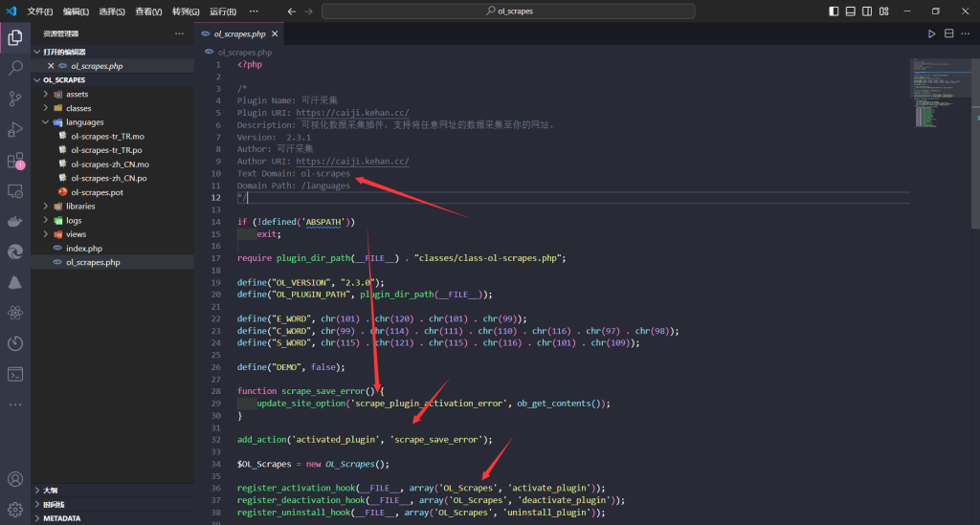980x525 pixels.
Task: Open the Manage gear settings icon
Action: click(15, 509)
